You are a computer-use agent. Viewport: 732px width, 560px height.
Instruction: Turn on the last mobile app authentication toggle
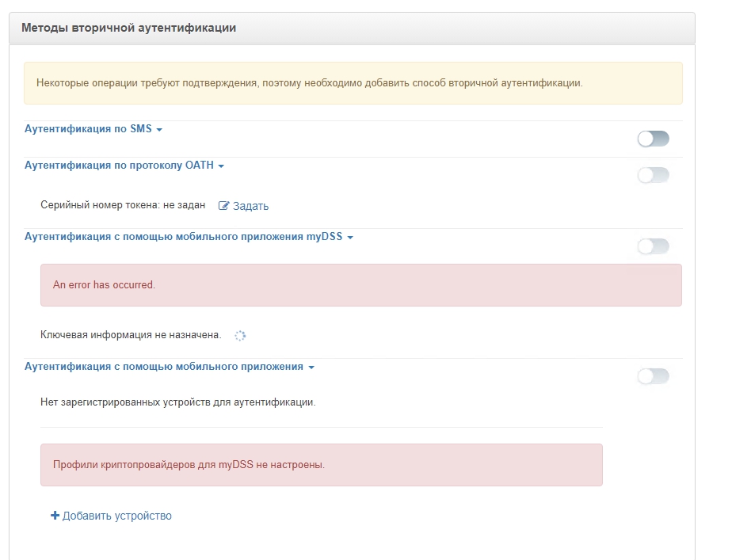tap(653, 376)
